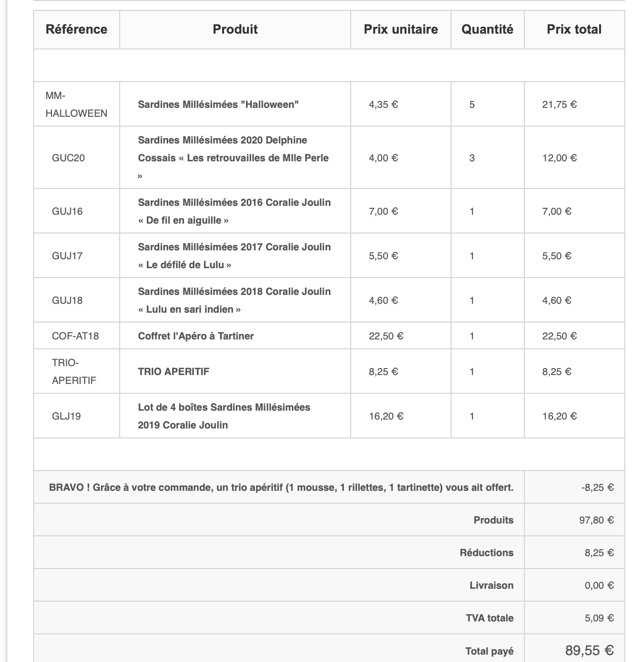Select the TRIO APERITIF product name
The width and height of the screenshot is (644, 662).
click(174, 372)
